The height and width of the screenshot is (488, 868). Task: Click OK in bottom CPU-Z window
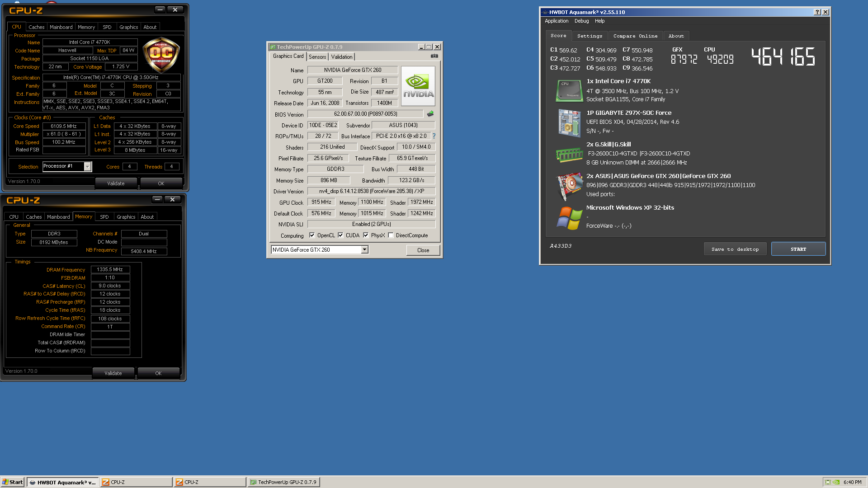[158, 373]
